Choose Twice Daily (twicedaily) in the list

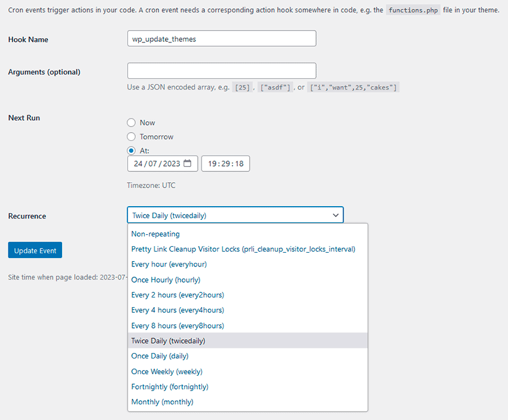point(247,341)
